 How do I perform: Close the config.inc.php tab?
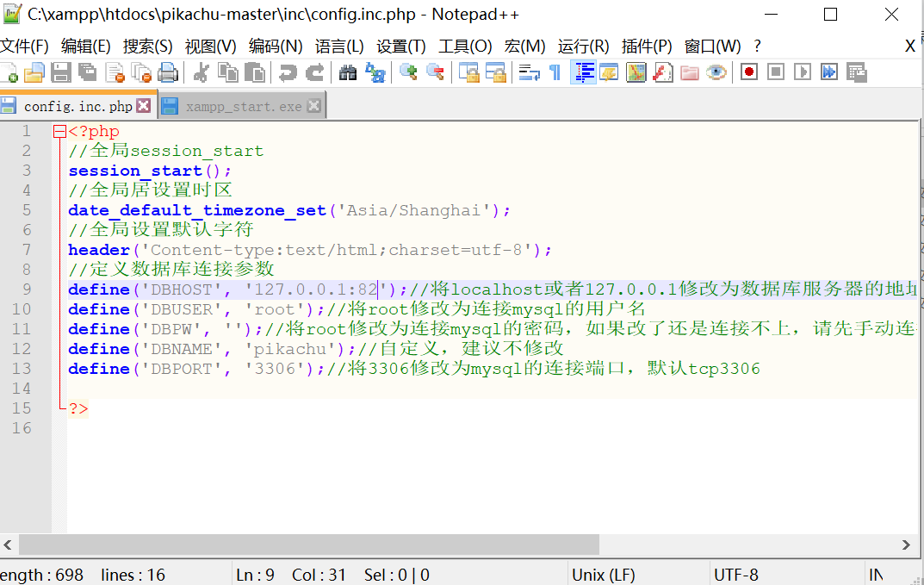pos(143,106)
